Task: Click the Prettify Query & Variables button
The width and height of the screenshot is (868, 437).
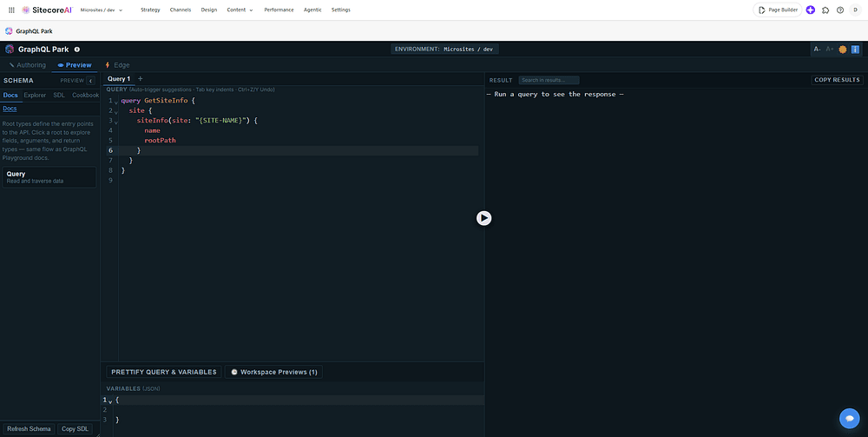Action: 164,372
